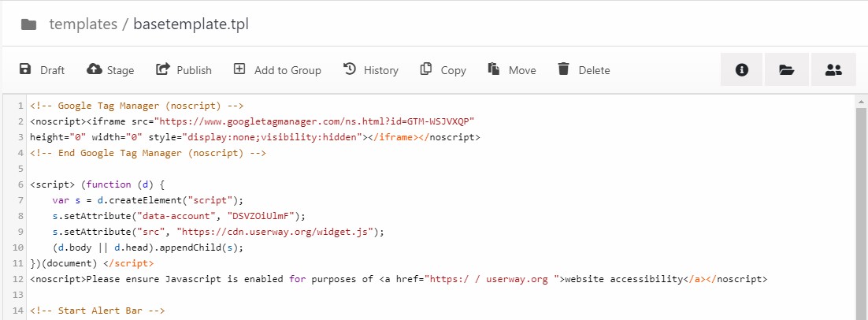
Task: Click the })(document) closing code
Action: click(x=64, y=263)
